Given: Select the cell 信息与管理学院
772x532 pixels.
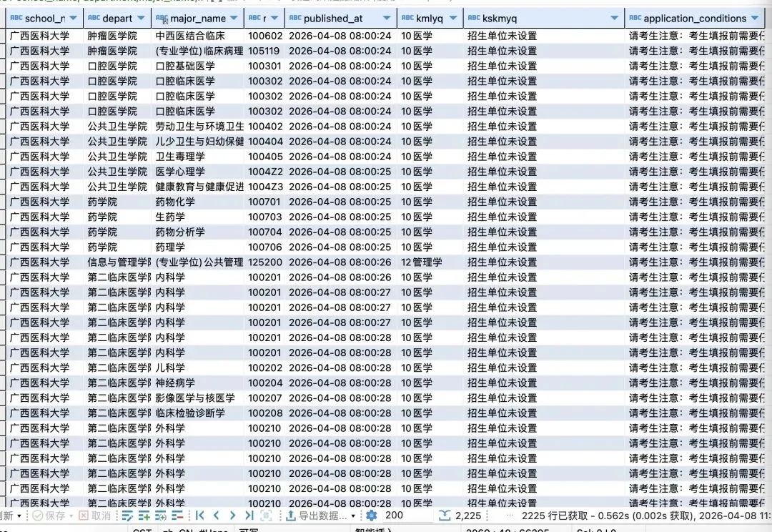Looking at the screenshot, I should tap(118, 262).
